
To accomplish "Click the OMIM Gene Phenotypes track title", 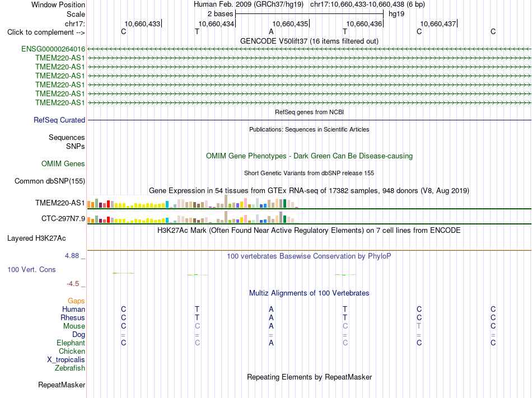I will [x=309, y=156].
